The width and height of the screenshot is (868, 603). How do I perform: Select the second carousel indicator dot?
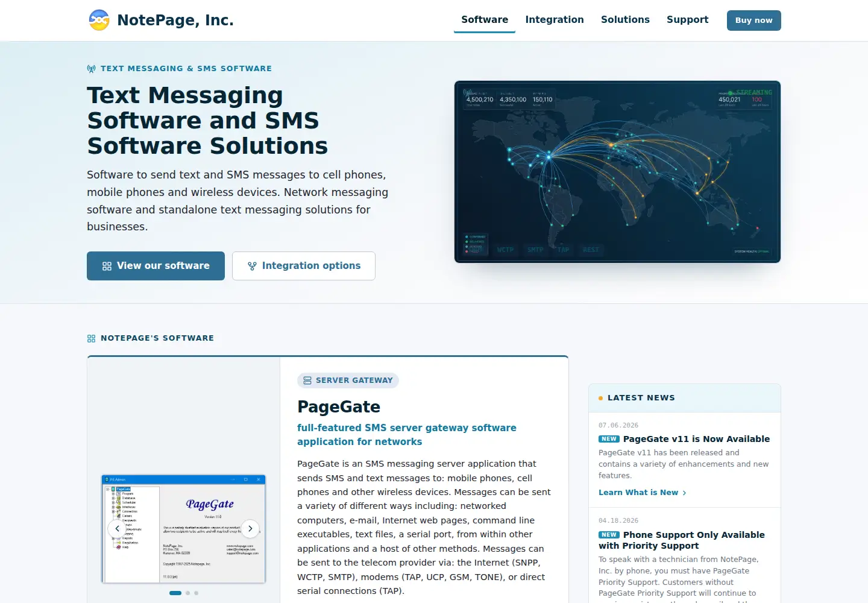(x=188, y=593)
